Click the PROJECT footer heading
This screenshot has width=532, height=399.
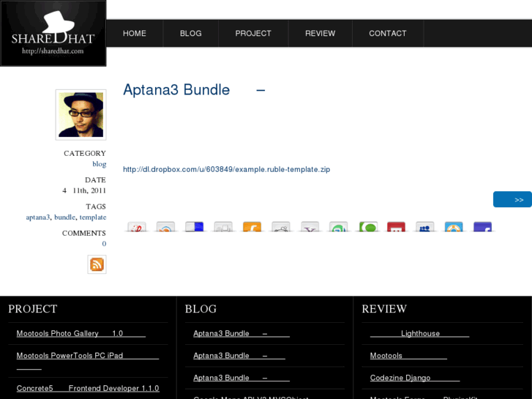[33, 309]
